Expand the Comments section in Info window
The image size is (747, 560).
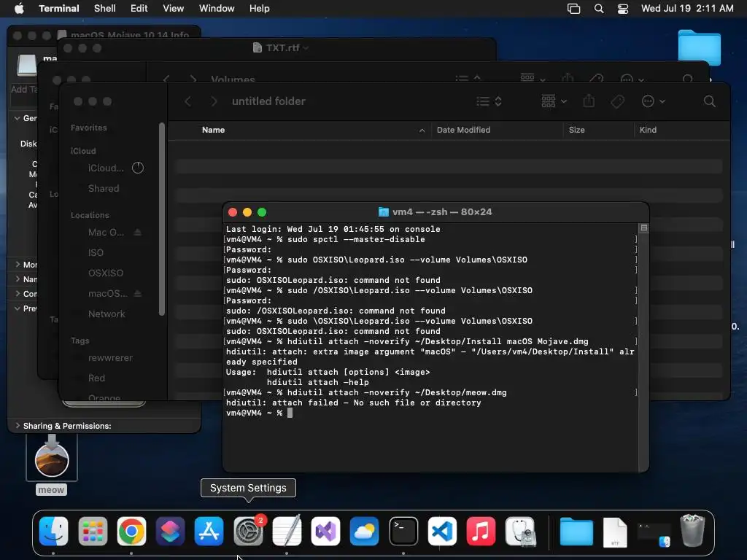[x=18, y=294]
